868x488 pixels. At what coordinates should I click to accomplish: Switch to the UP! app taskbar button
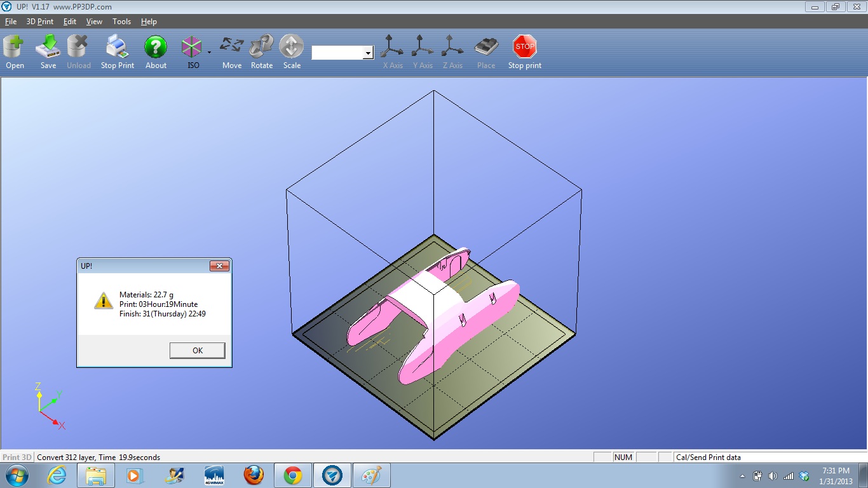point(332,475)
